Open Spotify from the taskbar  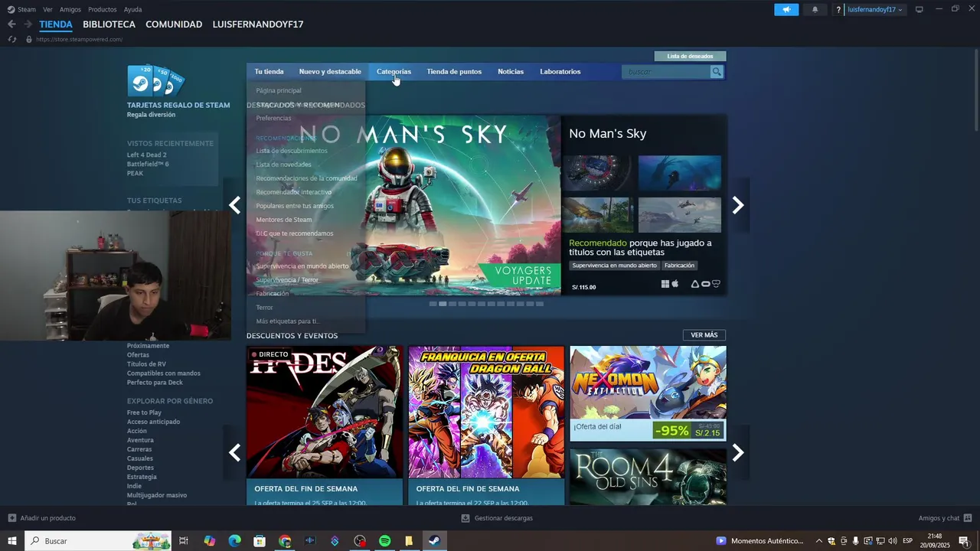[x=384, y=541]
